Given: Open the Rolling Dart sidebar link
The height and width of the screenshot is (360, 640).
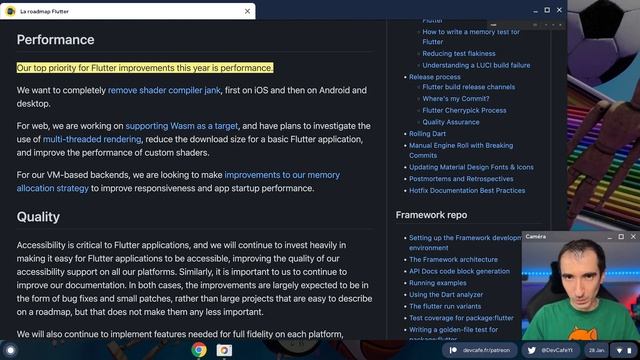Looking at the screenshot, I should pos(427,133).
